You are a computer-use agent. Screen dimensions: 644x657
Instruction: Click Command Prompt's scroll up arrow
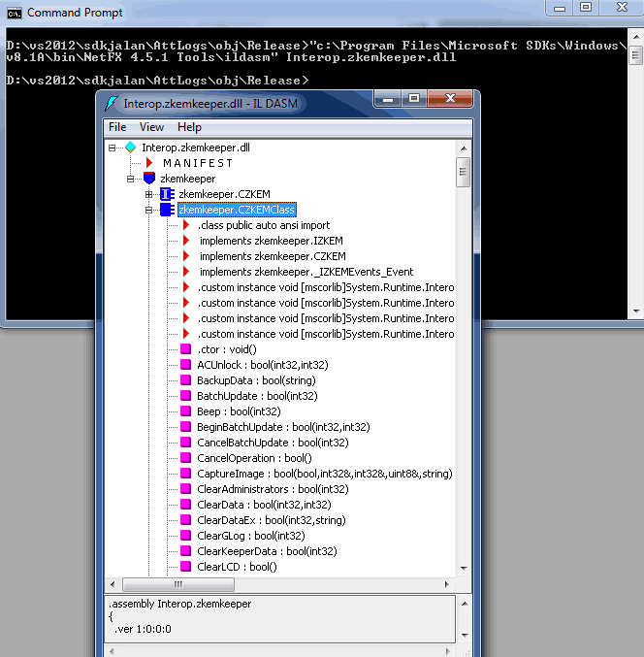[636, 37]
